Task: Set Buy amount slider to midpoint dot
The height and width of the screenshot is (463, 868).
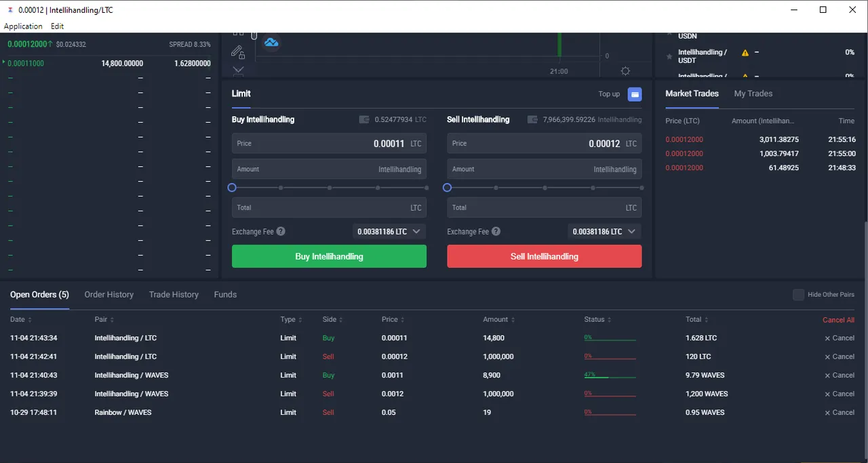Action: pyautogui.click(x=330, y=188)
